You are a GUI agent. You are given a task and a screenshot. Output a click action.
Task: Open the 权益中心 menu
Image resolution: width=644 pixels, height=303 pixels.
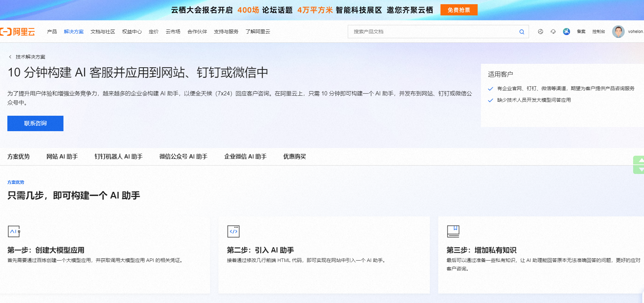click(132, 32)
